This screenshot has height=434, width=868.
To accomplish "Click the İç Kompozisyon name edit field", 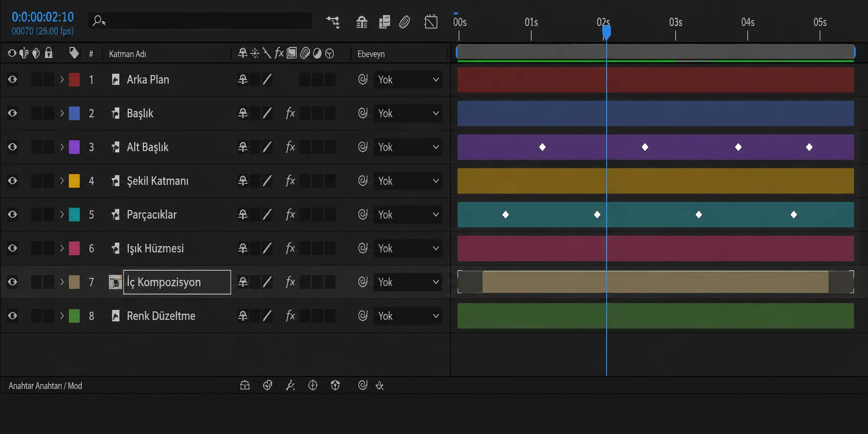I will click(x=177, y=282).
